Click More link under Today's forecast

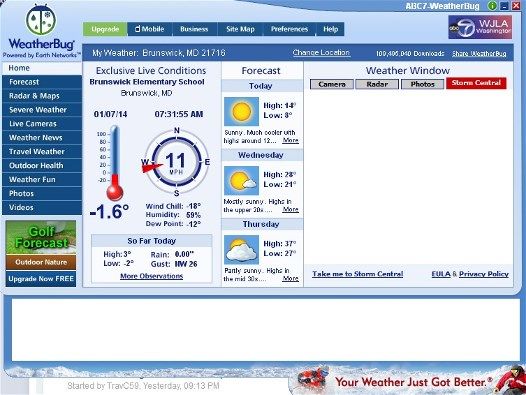[x=291, y=141]
